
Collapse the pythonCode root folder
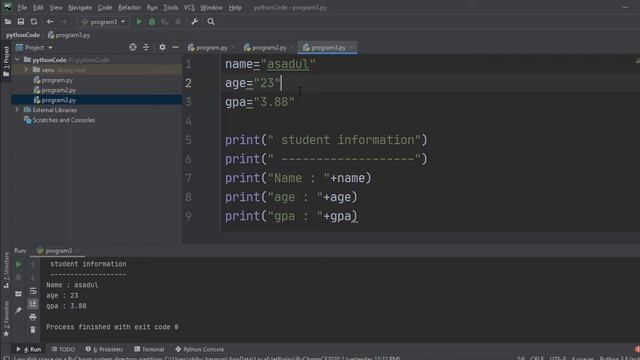pyautogui.click(x=17, y=60)
